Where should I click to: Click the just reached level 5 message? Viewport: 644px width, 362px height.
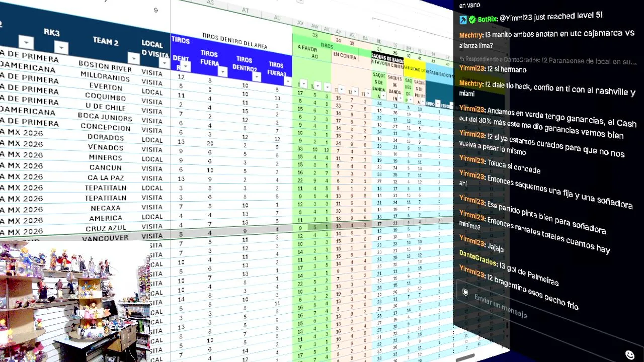[x=551, y=17]
